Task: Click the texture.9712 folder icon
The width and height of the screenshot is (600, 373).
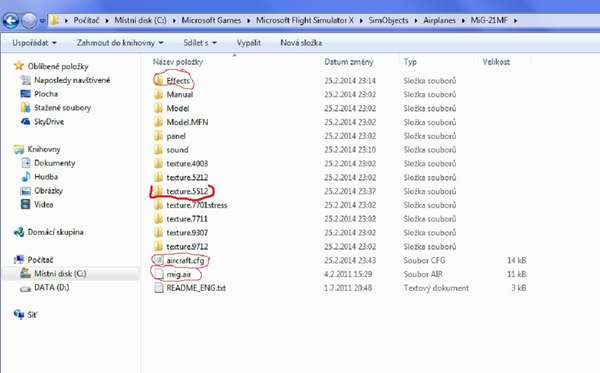Action: click(158, 246)
